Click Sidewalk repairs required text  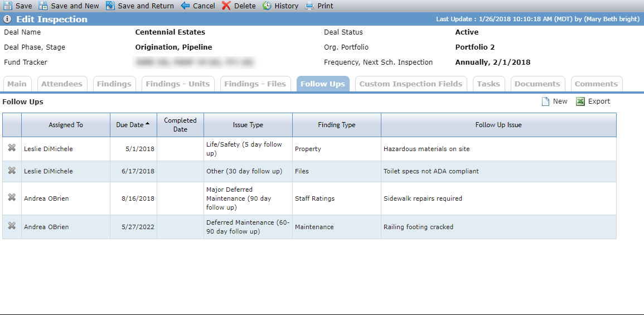tap(423, 198)
